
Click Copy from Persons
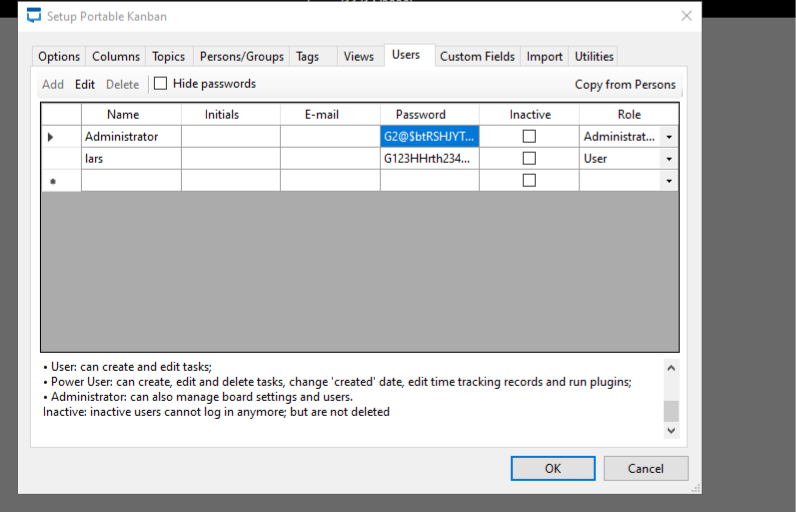[x=625, y=85]
